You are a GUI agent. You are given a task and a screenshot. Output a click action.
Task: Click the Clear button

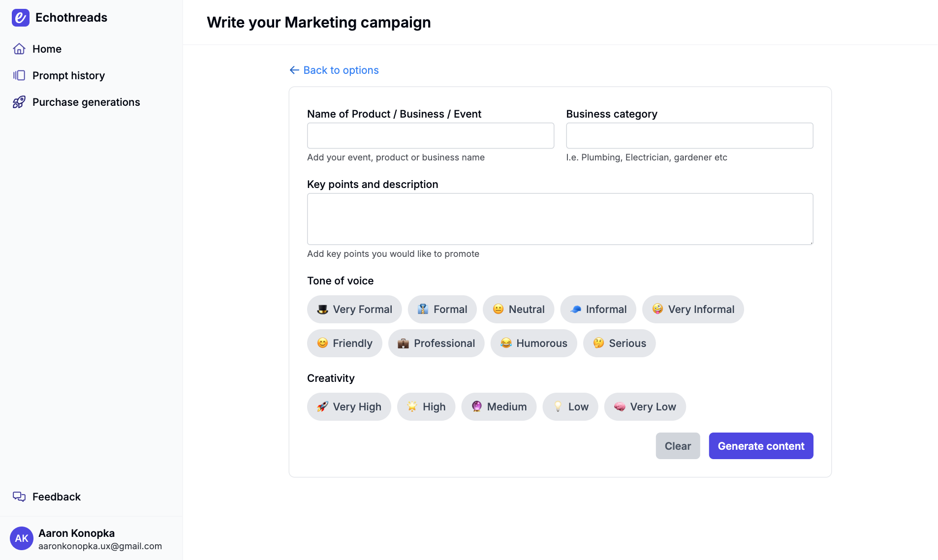click(x=678, y=446)
